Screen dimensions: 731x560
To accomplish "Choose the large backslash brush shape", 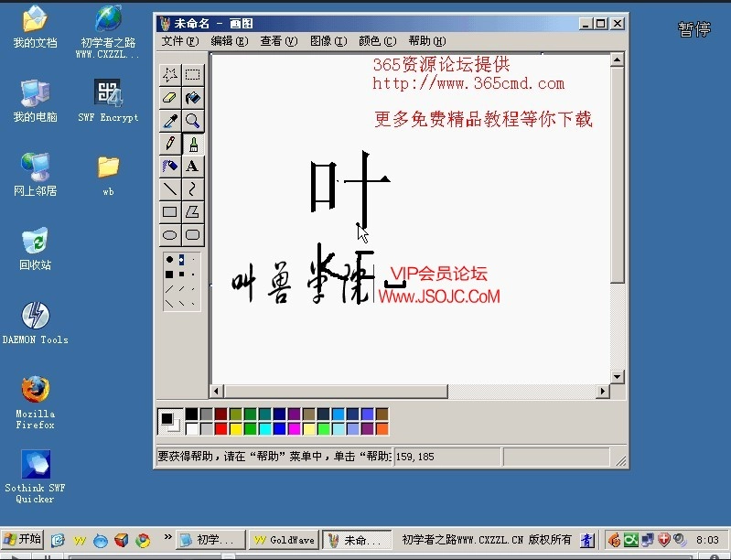I will click(169, 303).
